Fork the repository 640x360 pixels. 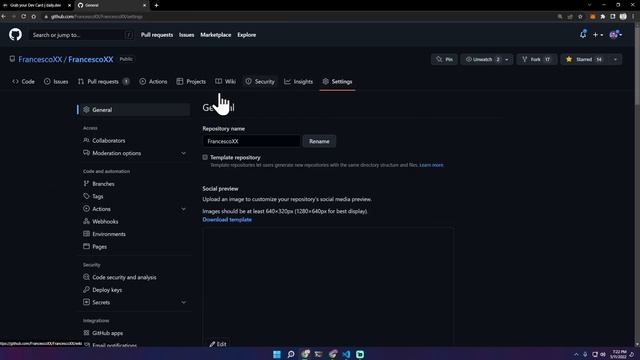(536, 60)
